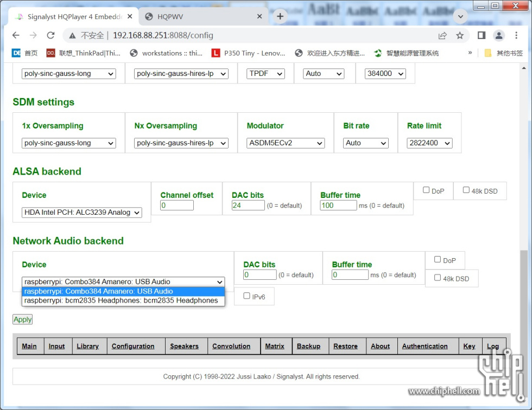This screenshot has height=410, width=532.
Task: Open the 其他书签 bookmarks folder
Action: click(x=504, y=53)
